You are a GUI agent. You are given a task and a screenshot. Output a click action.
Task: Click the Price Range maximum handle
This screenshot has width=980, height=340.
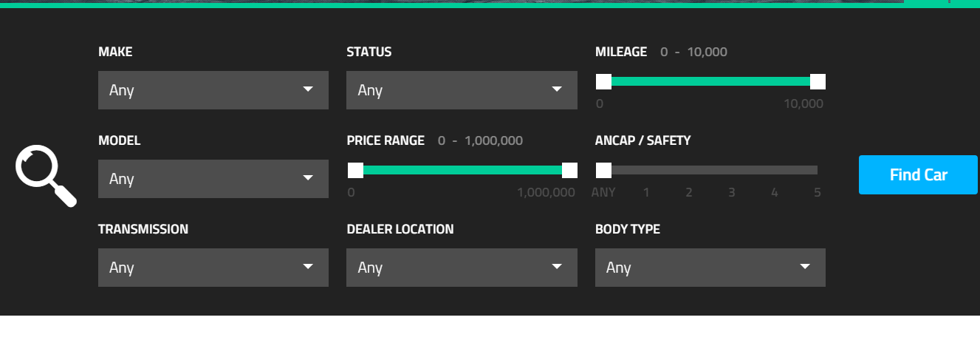click(x=569, y=170)
